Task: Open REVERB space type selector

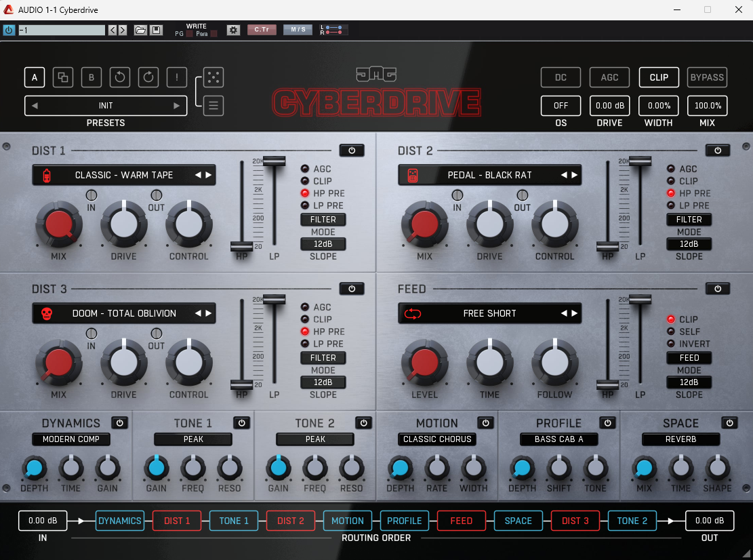Action: 681,439
